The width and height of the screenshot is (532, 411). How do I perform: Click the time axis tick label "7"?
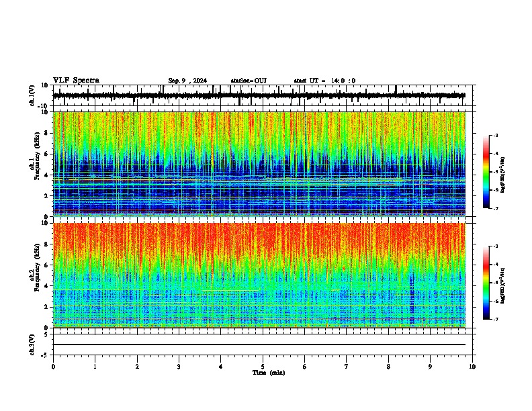(347, 367)
